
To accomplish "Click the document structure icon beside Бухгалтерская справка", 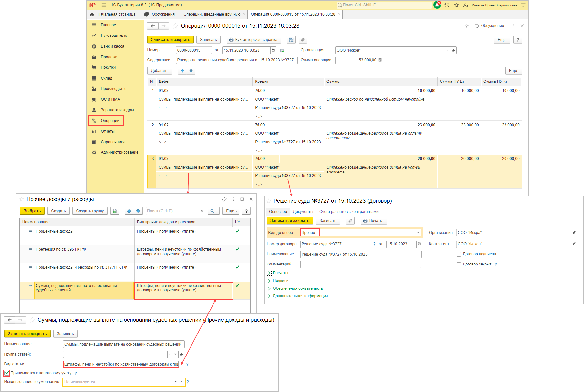I will pos(291,40).
